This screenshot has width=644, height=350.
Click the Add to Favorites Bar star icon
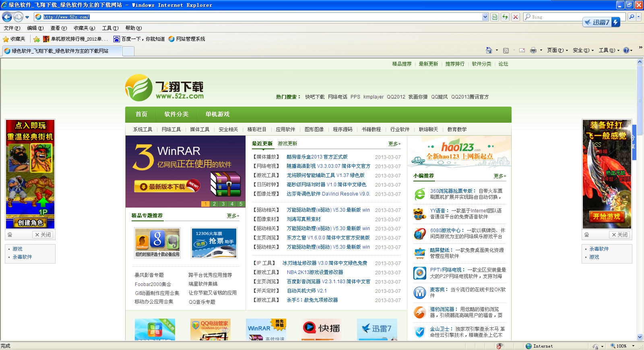point(37,39)
